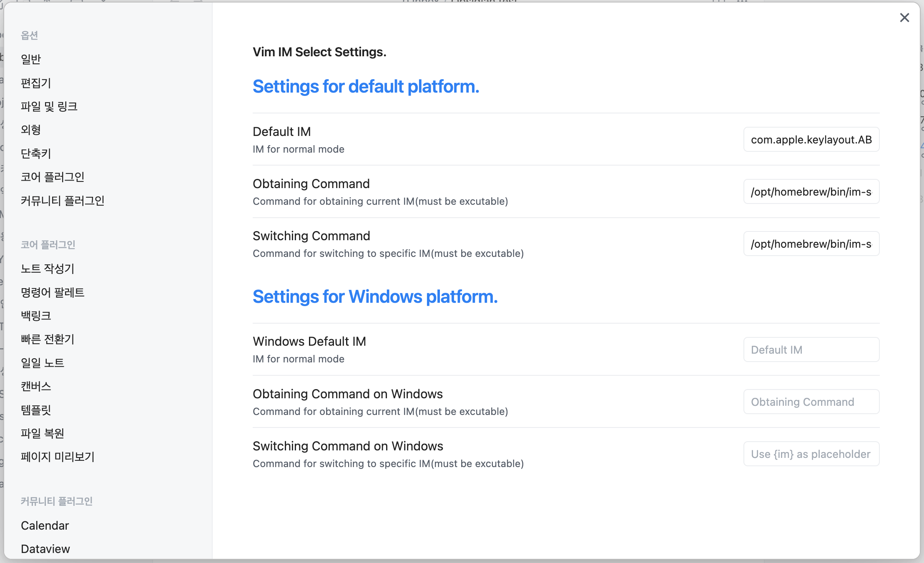Viewport: 924px width, 563px height.
Task: Open the 일반 settings section
Action: [31, 59]
